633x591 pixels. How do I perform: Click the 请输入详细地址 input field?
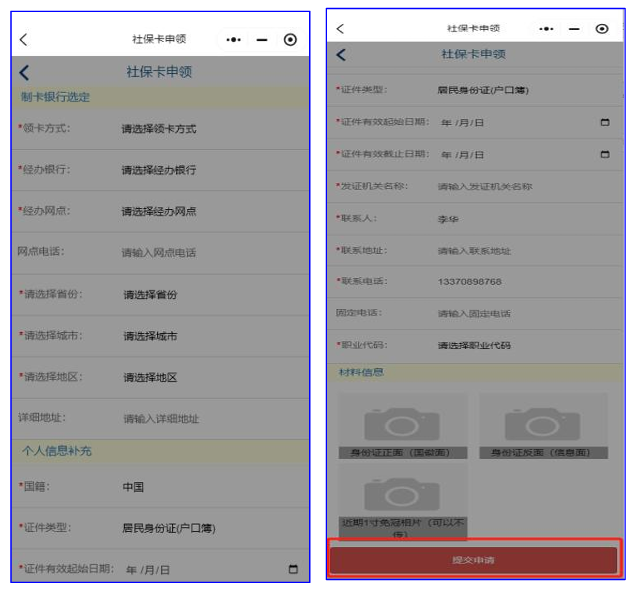click(161, 419)
